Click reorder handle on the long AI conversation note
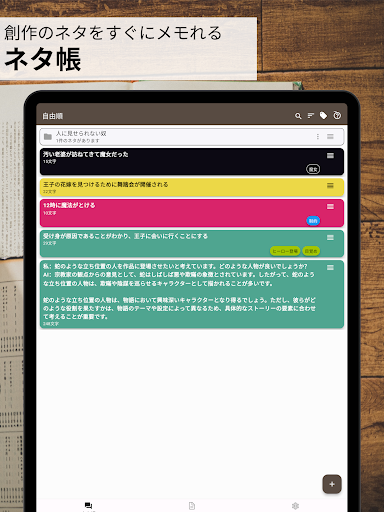The height and width of the screenshot is (512, 384). (x=330, y=268)
